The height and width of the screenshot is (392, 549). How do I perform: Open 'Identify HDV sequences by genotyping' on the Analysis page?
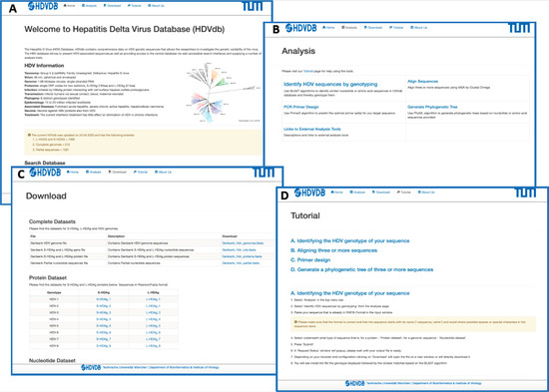[330, 85]
